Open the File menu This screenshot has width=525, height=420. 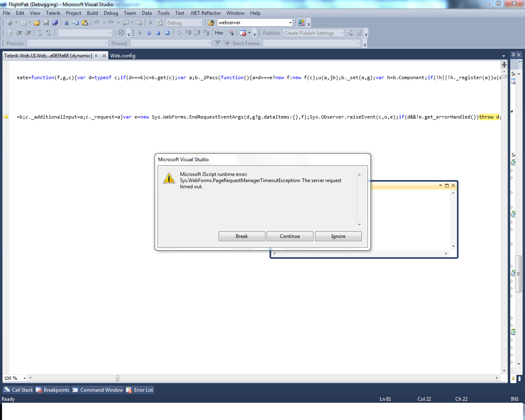tap(7, 13)
